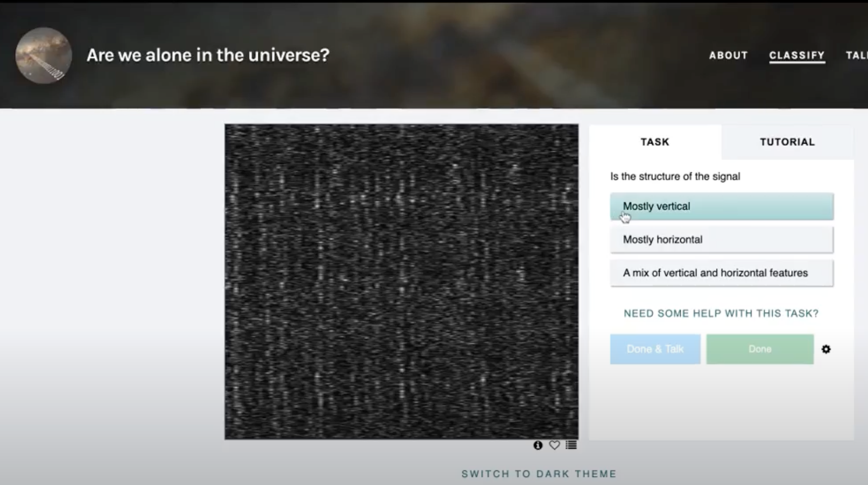Switch back to the TASK tab
This screenshot has height=485, width=868.
[x=654, y=142]
